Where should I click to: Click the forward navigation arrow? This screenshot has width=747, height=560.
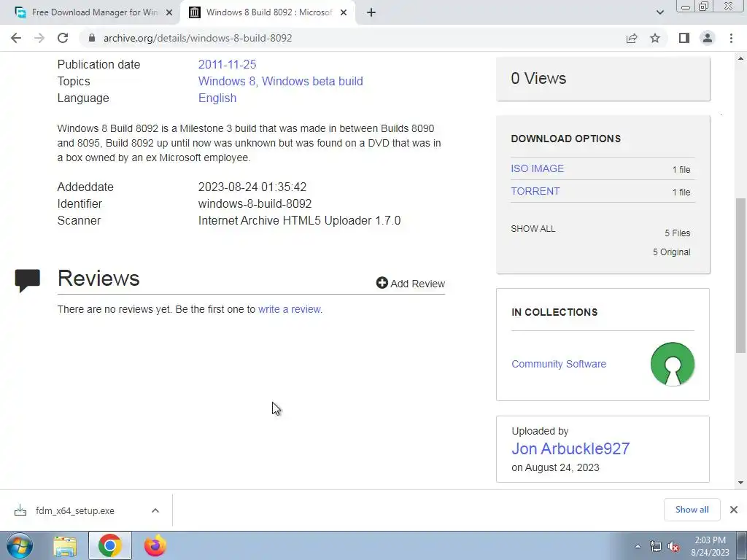[x=39, y=38]
